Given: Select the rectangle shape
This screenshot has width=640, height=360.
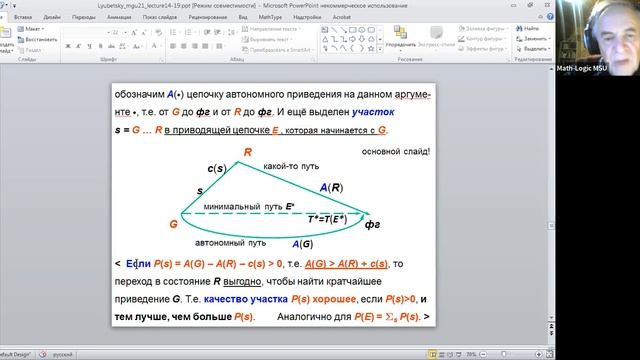Looking at the screenshot, I should [353, 30].
